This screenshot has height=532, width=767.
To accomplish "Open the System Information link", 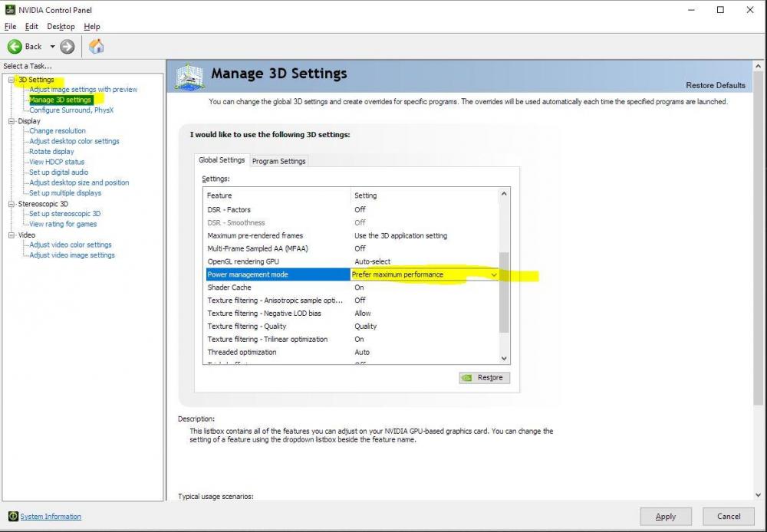I will pos(51,517).
